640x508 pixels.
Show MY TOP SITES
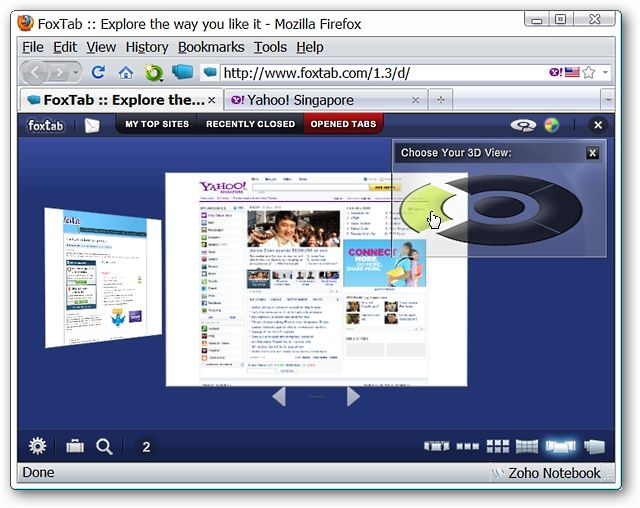click(x=157, y=124)
